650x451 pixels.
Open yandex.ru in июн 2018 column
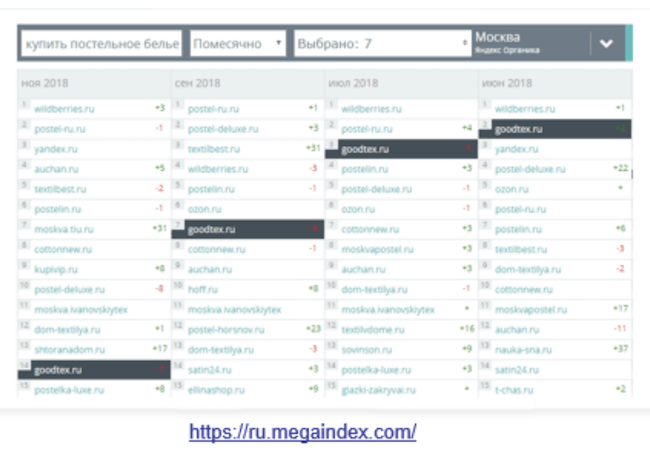coord(517,149)
